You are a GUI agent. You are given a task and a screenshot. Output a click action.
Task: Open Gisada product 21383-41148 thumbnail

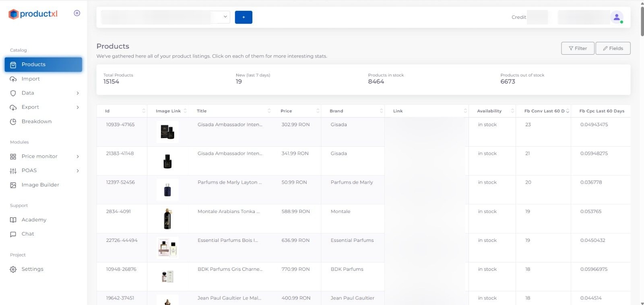click(x=167, y=161)
